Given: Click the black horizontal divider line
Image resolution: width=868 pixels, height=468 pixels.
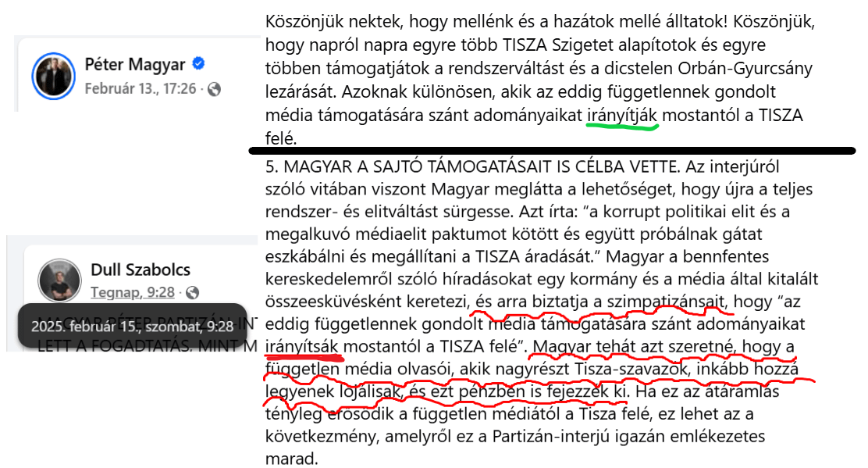Looking at the screenshot, I should point(552,151).
